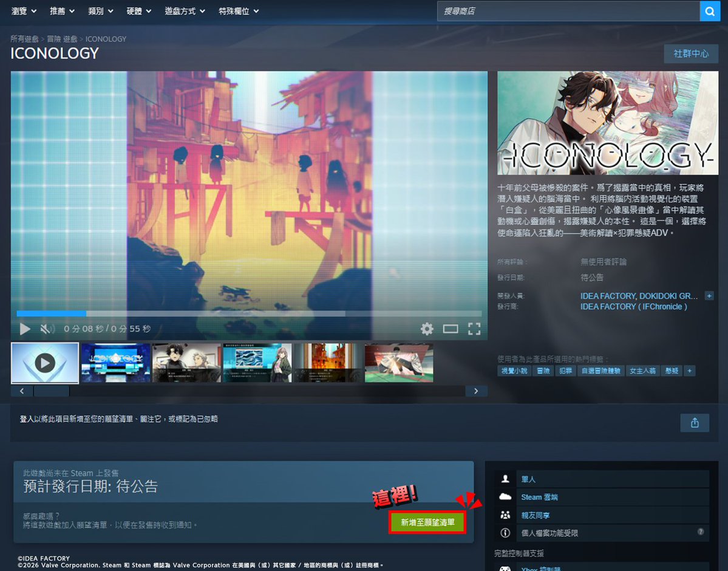
Task: Click the profile limited info icon
Action: coord(505,533)
